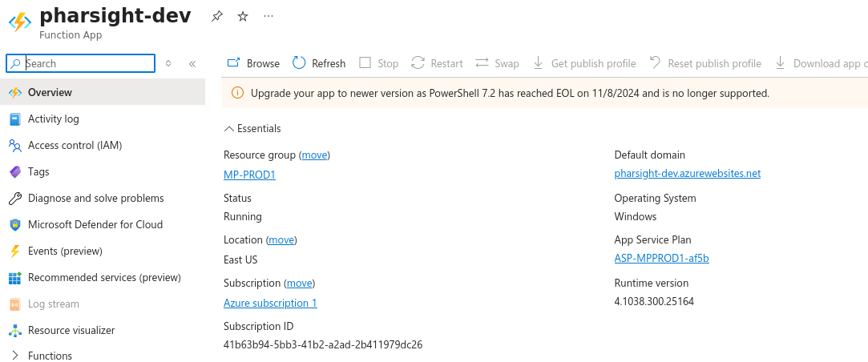Click the Browse toolbar button
This screenshot has width=868, height=362.
(253, 63)
